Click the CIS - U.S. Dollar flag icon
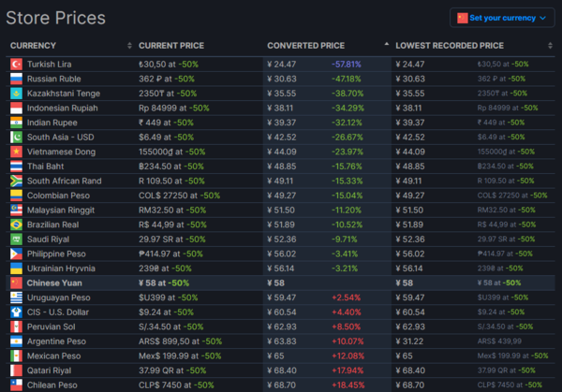Screen dimensions: 562x392 (16, 312)
